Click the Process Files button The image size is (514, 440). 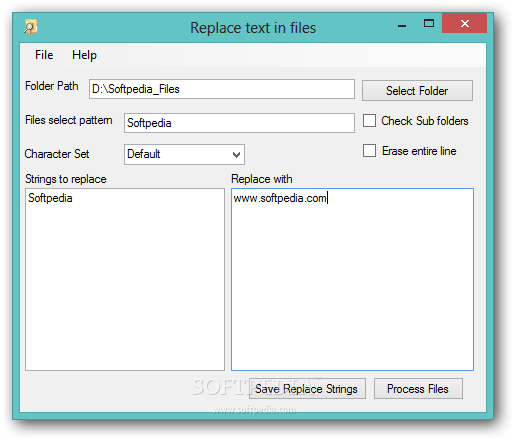pyautogui.click(x=418, y=389)
